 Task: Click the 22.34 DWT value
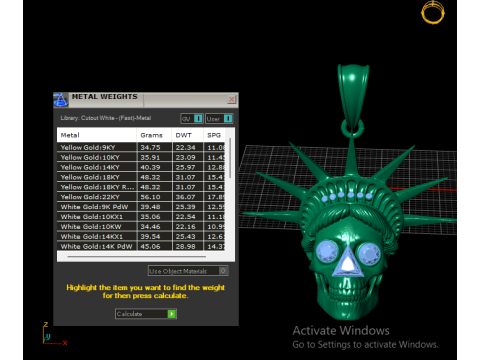tap(185, 147)
